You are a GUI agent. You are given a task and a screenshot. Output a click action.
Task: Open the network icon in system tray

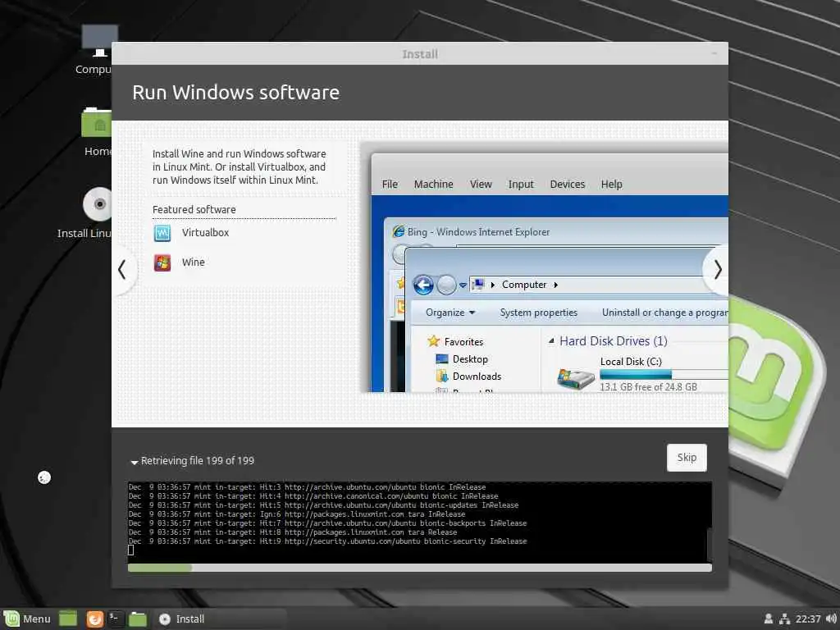tap(785, 619)
